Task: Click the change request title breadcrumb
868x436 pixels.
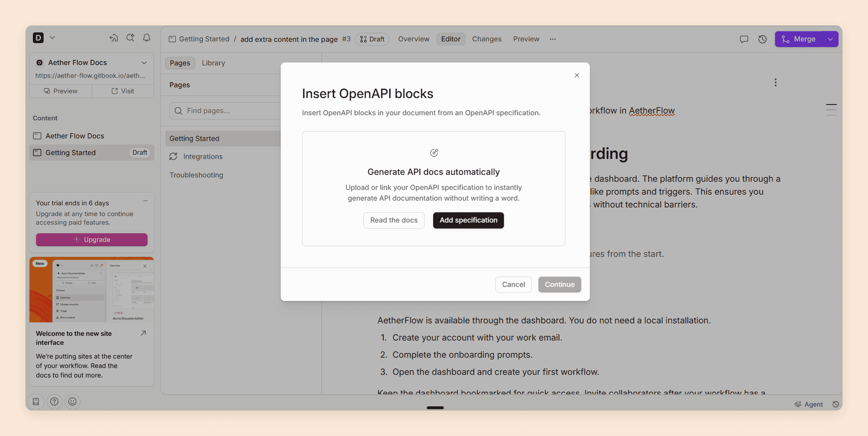Action: (x=289, y=39)
